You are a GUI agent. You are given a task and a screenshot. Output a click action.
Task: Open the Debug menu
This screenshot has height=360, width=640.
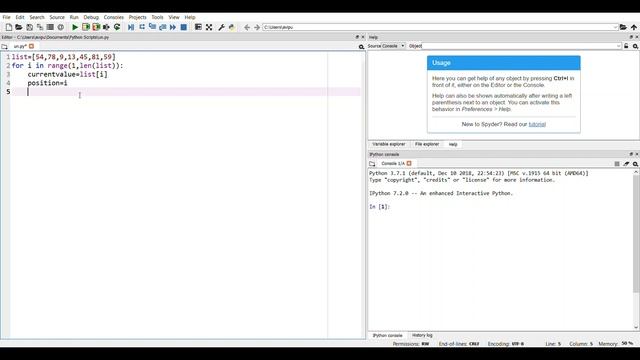coord(91,17)
